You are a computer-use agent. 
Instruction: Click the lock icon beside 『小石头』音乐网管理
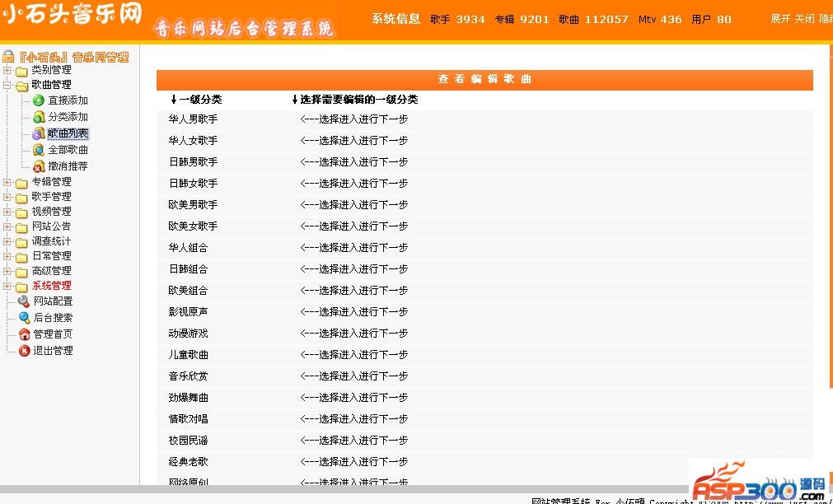coord(8,57)
